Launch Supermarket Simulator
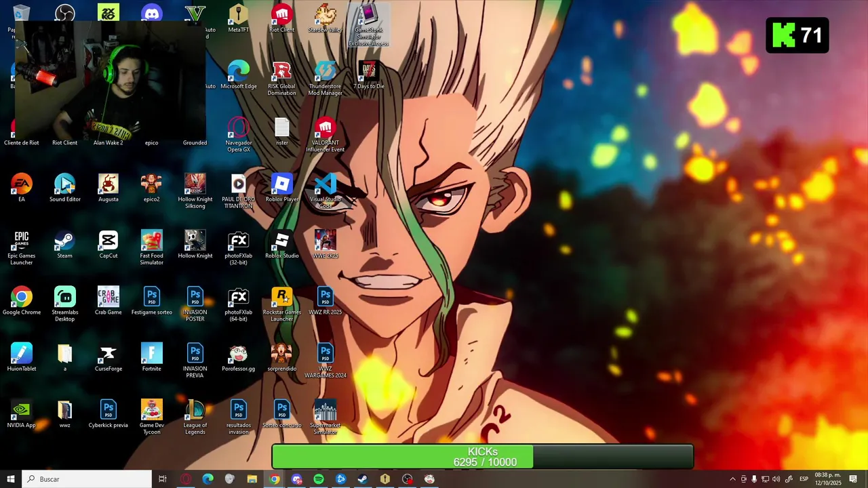This screenshot has height=488, width=868. click(325, 418)
